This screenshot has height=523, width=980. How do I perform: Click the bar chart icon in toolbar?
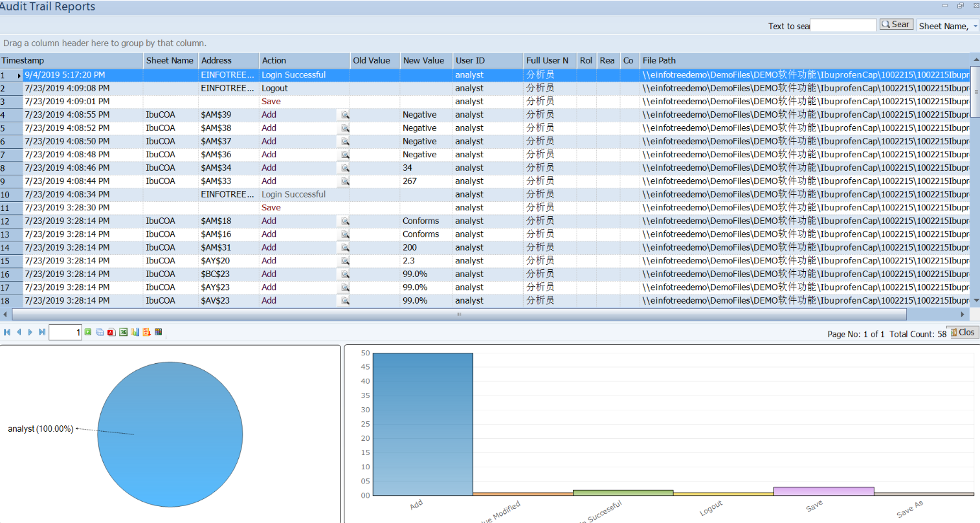pos(135,332)
